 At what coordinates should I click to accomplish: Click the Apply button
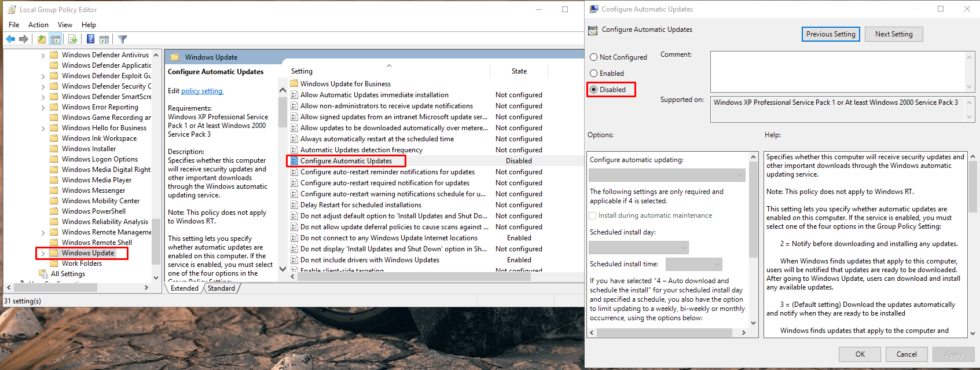click(953, 354)
